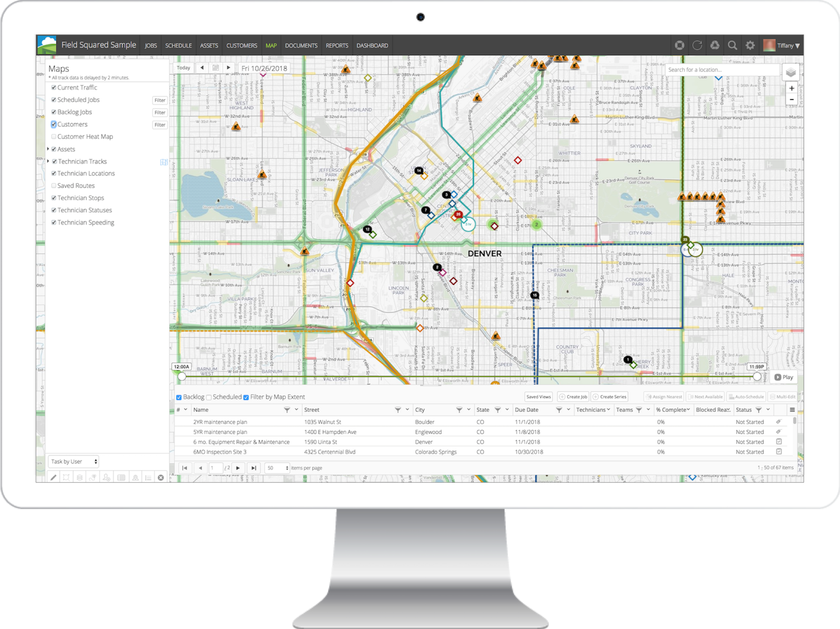
Task: Open the search icon in the top bar
Action: pyautogui.click(x=732, y=46)
